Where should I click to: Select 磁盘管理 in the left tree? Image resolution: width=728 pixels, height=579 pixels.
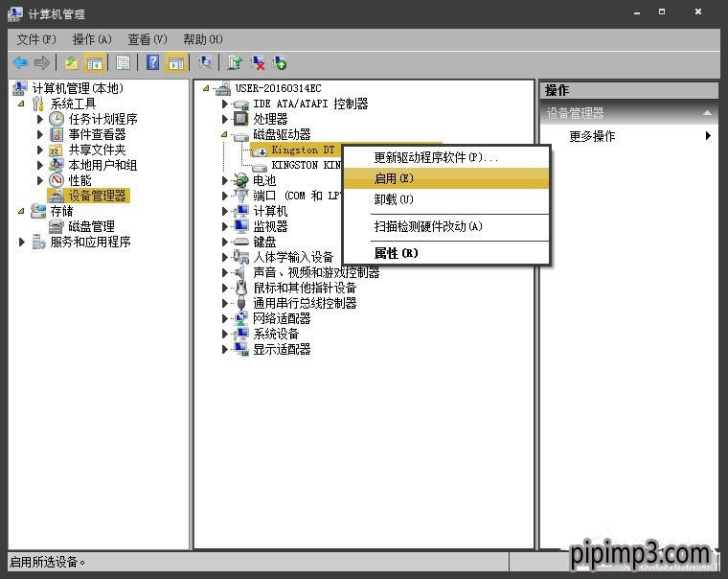click(91, 226)
